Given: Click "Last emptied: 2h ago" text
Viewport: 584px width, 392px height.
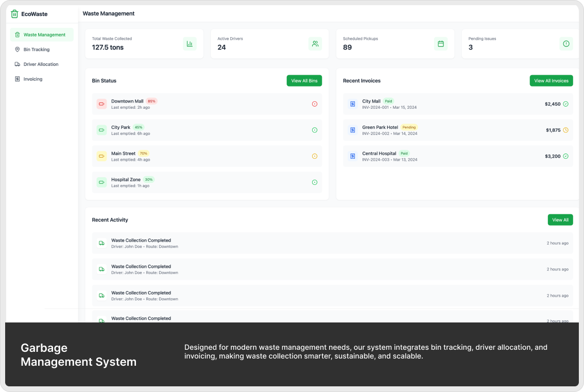Looking at the screenshot, I should point(130,107).
